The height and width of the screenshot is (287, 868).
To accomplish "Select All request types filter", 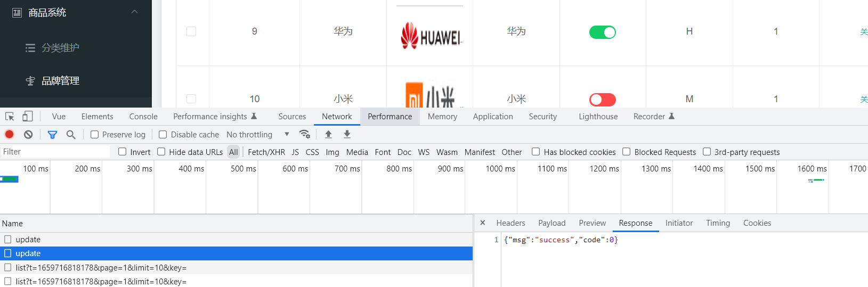I will [x=233, y=152].
